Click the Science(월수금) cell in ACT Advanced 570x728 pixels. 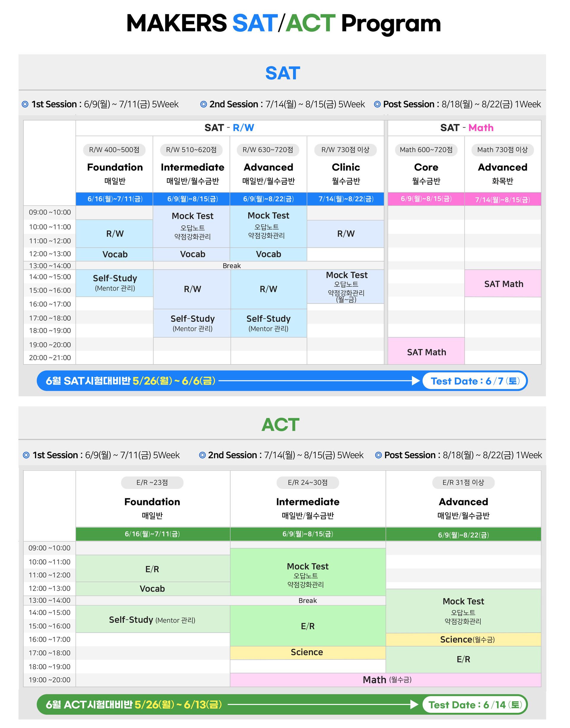(463, 639)
